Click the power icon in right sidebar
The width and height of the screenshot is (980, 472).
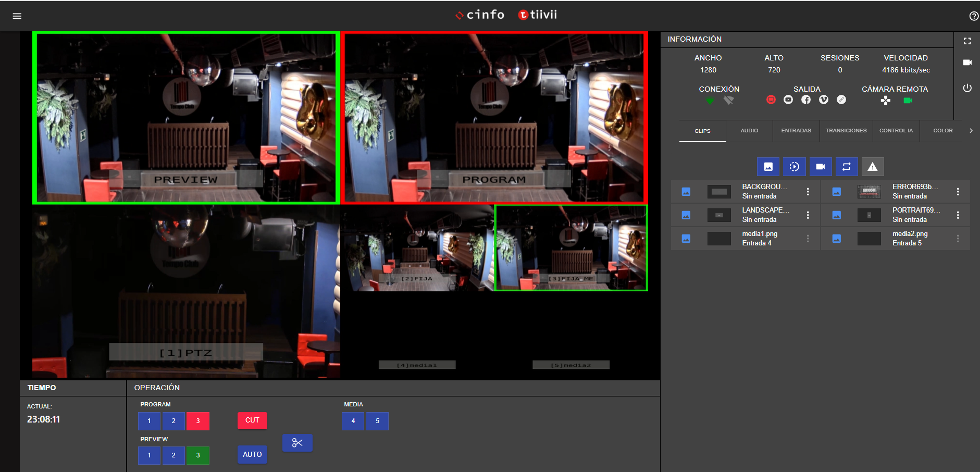(x=967, y=88)
